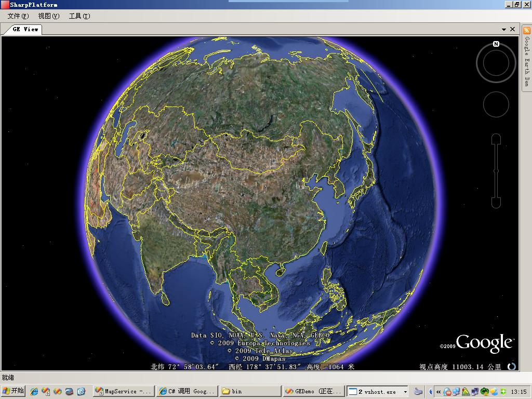The width and height of the screenshot is (532, 399).
Task: Expand the Google Earth Dem side panel
Action: pyautogui.click(x=527, y=57)
